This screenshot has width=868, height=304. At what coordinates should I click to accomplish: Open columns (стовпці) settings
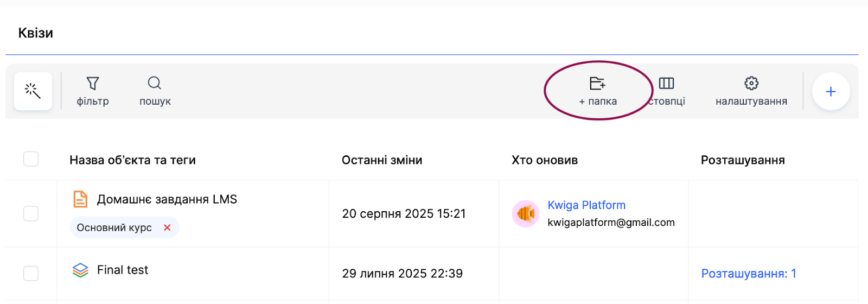coord(666,91)
